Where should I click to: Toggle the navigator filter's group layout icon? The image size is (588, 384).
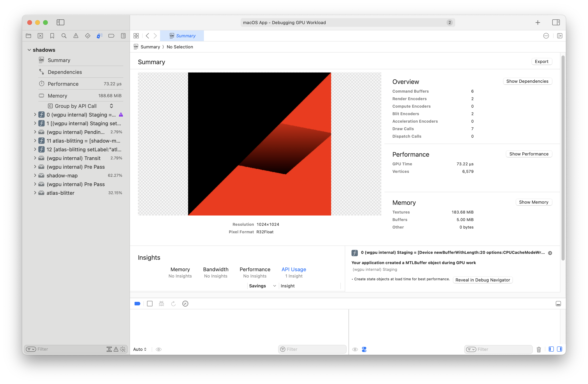tap(109, 349)
